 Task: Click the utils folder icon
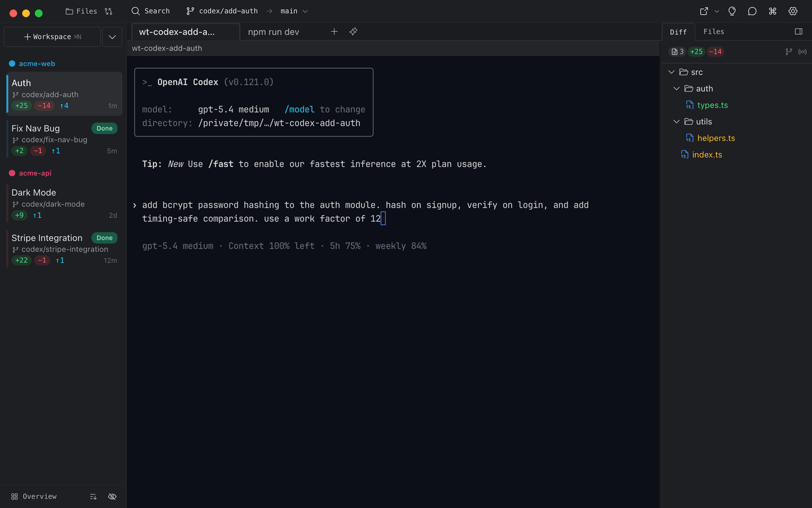689,122
